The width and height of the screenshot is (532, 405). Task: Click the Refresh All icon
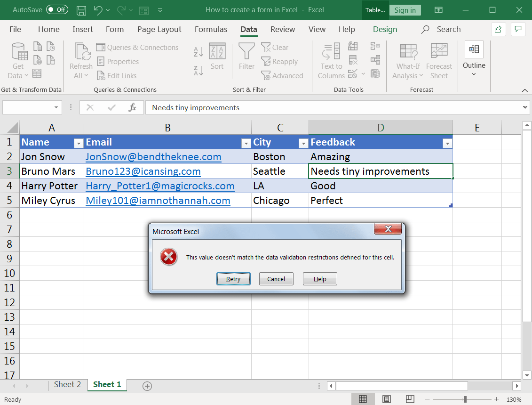pyautogui.click(x=81, y=61)
